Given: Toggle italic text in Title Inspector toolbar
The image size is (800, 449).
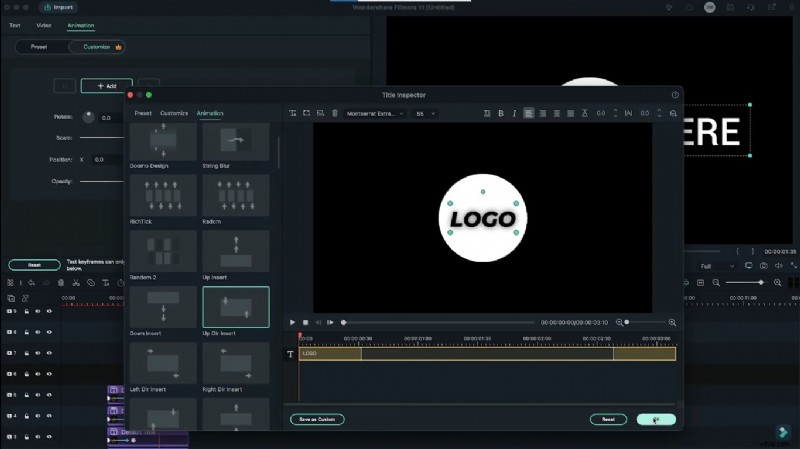Looking at the screenshot, I should [x=514, y=113].
